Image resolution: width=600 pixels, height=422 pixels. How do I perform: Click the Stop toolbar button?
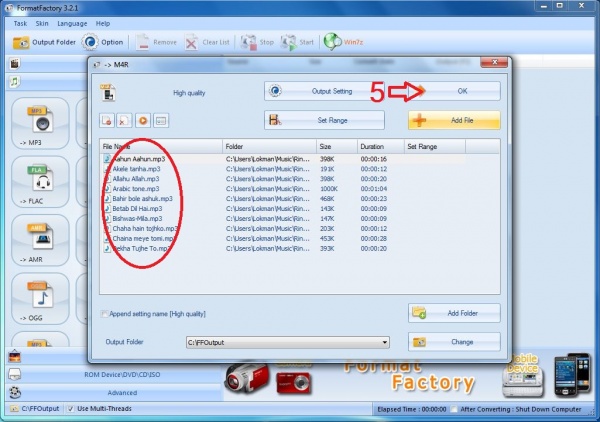pos(257,42)
